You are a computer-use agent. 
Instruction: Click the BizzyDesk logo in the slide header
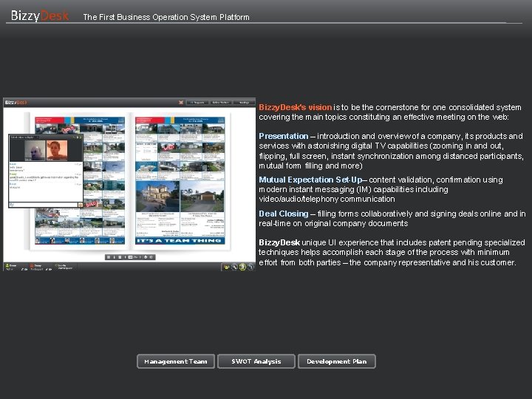(40, 16)
